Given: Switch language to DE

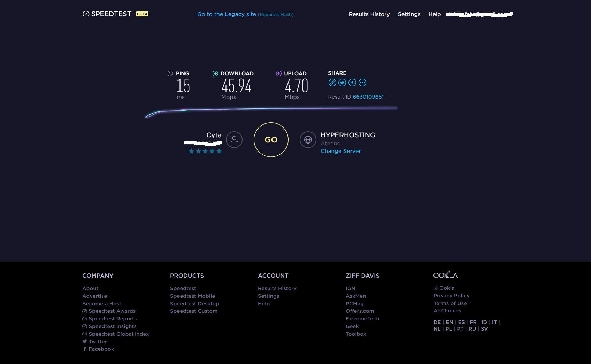Looking at the screenshot, I should (437, 322).
